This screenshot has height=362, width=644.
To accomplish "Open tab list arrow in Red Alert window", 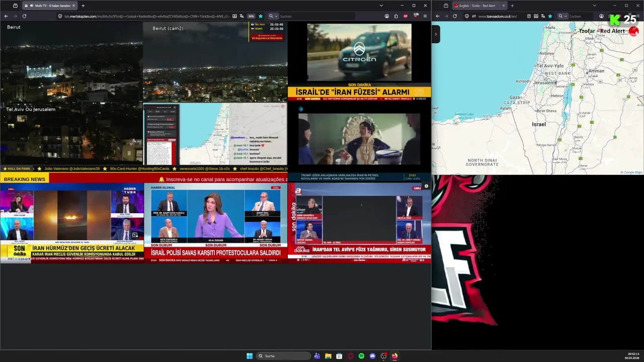I will click(594, 6).
